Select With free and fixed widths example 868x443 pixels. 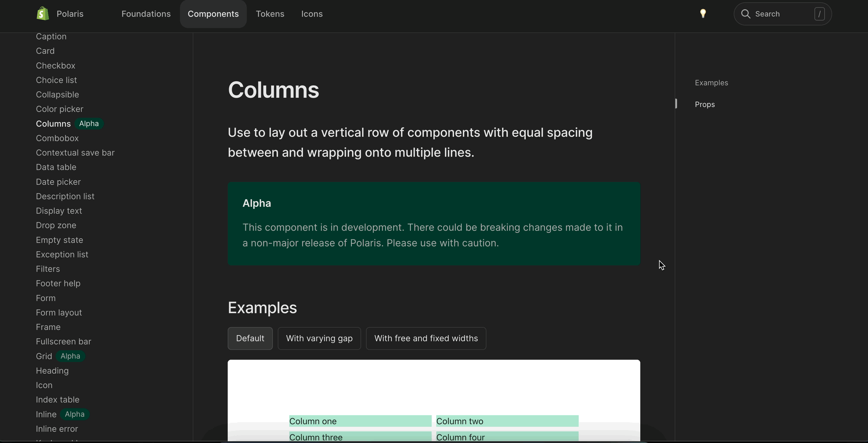coord(426,338)
